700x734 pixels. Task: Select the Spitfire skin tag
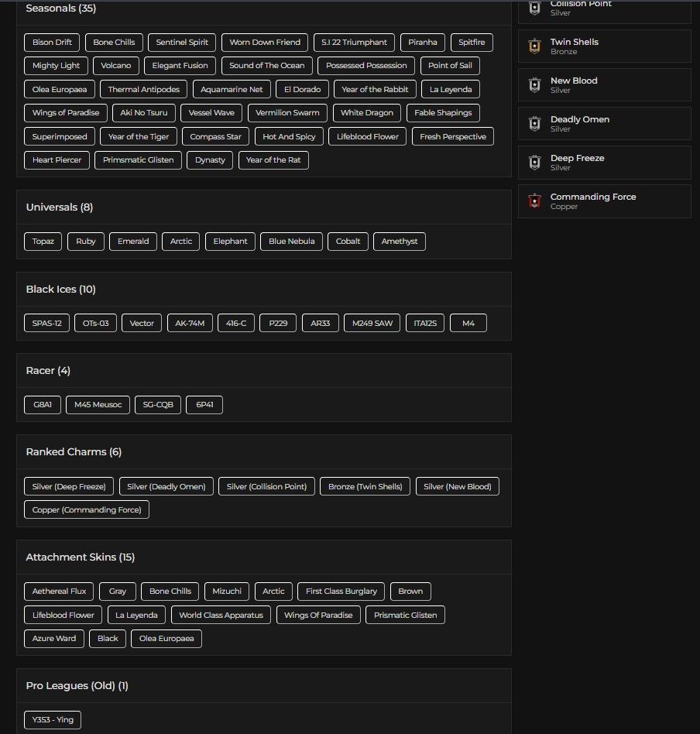[472, 42]
